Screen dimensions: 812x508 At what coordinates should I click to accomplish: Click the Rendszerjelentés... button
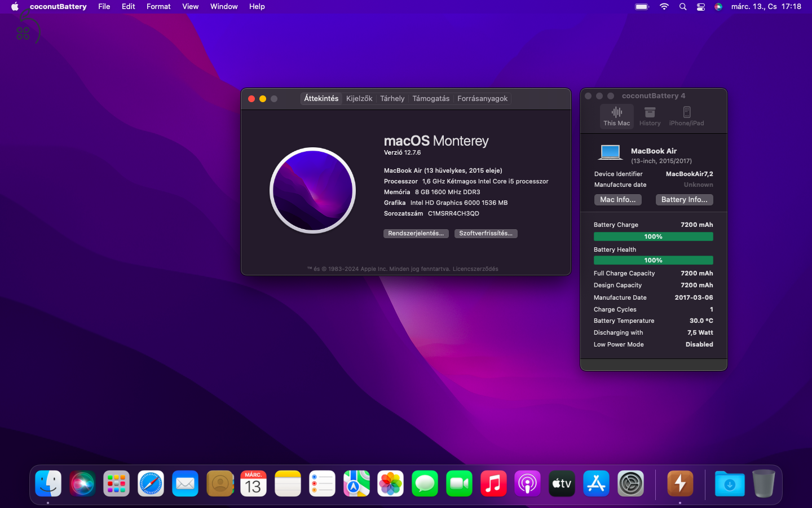point(416,234)
